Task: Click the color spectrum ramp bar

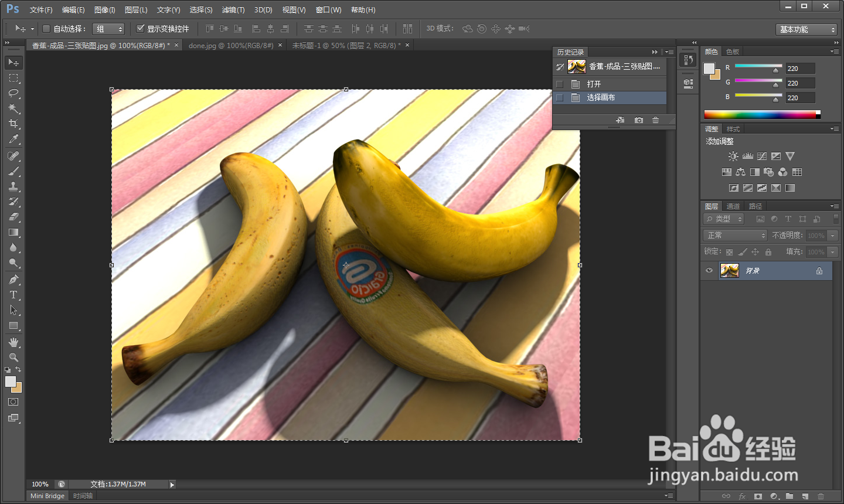Action: (x=762, y=114)
